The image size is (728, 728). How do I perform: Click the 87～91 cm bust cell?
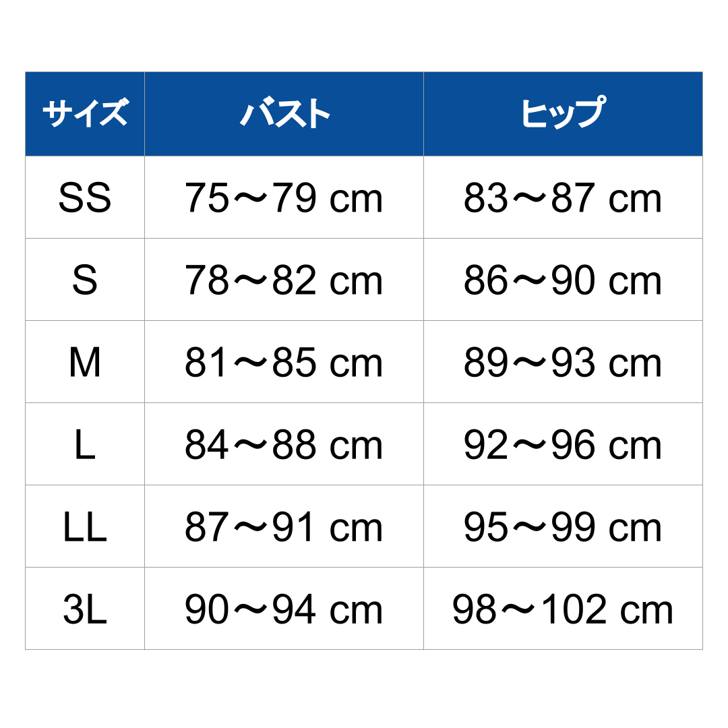(284, 527)
